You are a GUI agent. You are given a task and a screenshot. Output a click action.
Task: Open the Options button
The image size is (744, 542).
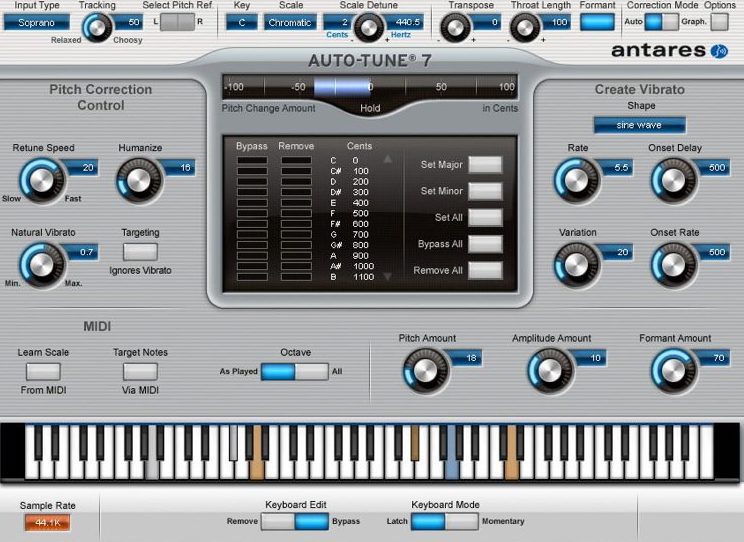720,22
